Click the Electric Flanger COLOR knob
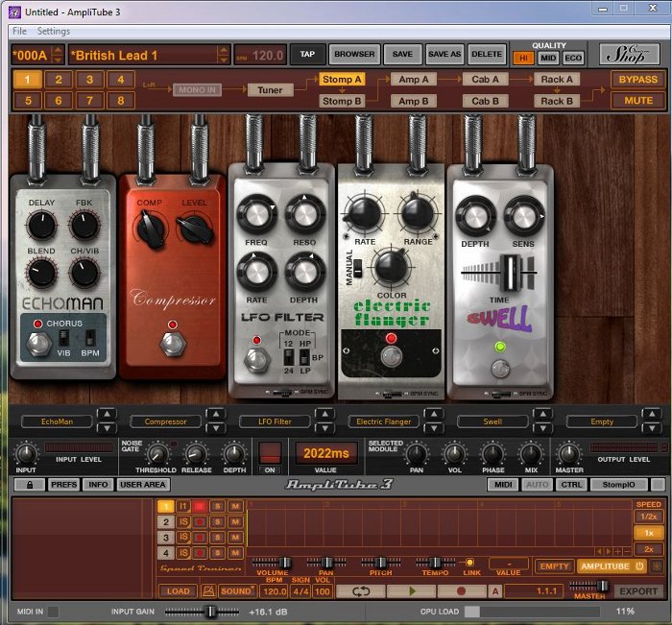This screenshot has width=672, height=625. 392,267
